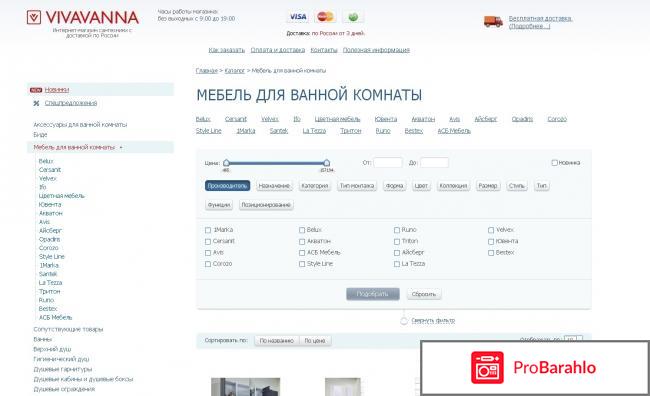This screenshot has width=650, height=396.
Task: Select the 'Размер' filter tab
Action: 488,186
